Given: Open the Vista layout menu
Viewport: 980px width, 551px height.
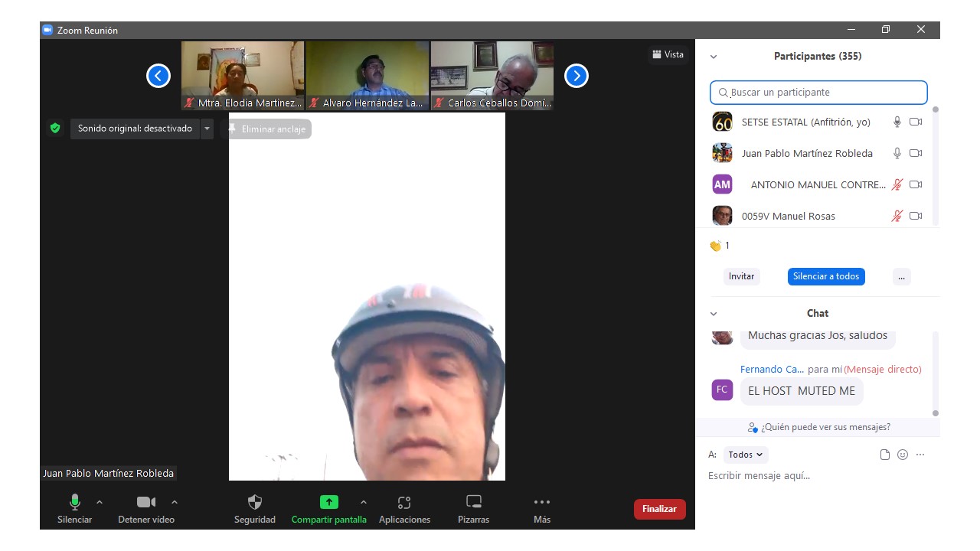Looking at the screenshot, I should (668, 54).
